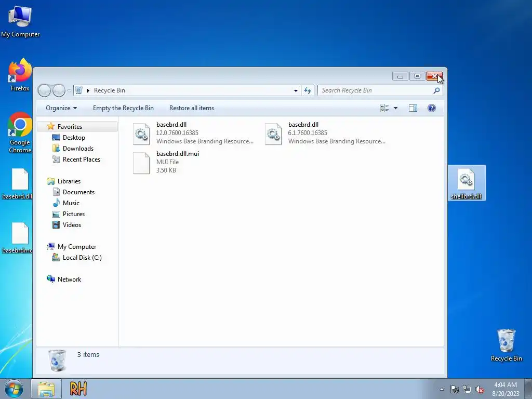The image size is (532, 399).
Task: Click Empty the Recycle Bin
Action: pos(123,108)
